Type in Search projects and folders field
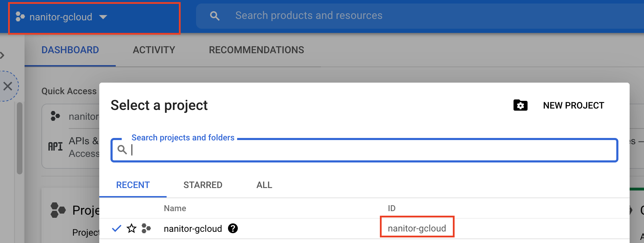 [372, 150]
